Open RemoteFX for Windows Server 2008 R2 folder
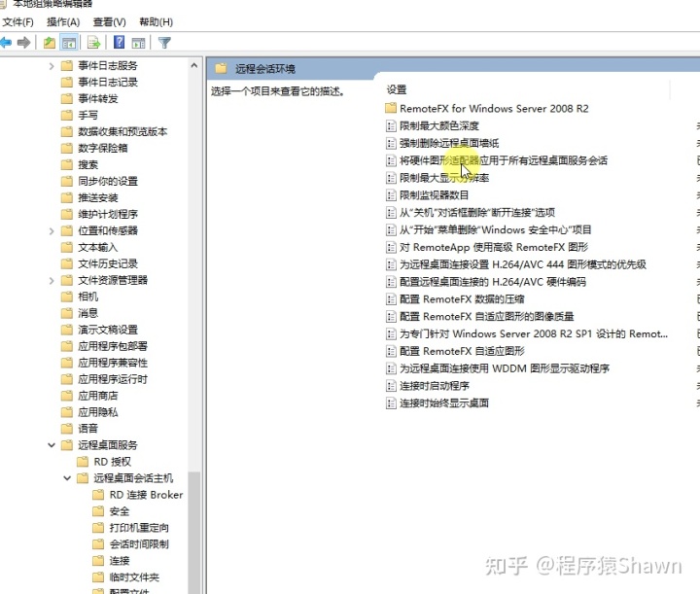Image resolution: width=700 pixels, height=594 pixels. pyautogui.click(x=494, y=109)
